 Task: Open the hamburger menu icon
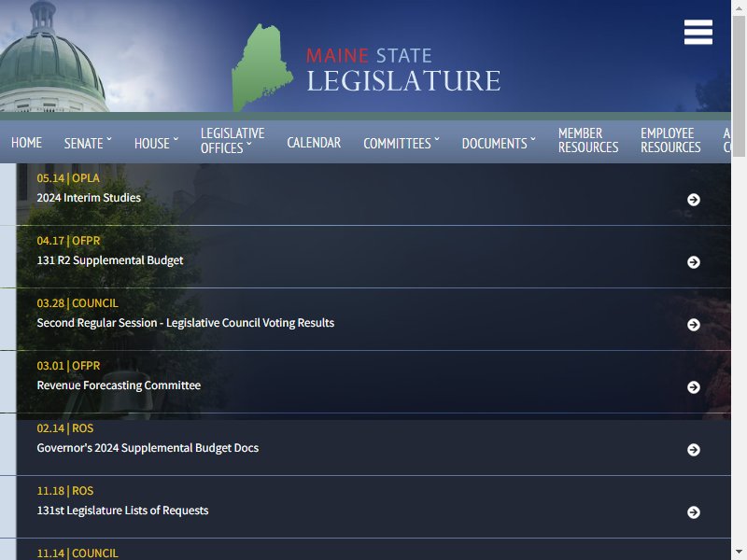pos(698,32)
